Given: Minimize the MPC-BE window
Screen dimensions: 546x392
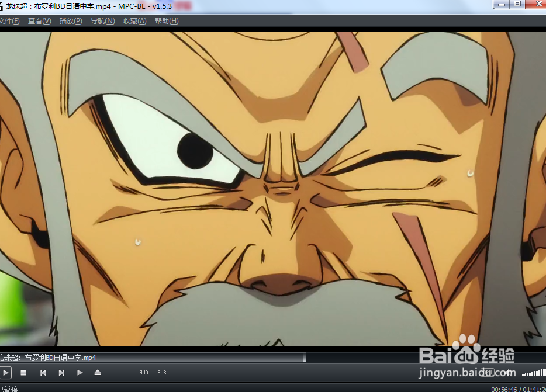Looking at the screenshot, I should point(502,4).
